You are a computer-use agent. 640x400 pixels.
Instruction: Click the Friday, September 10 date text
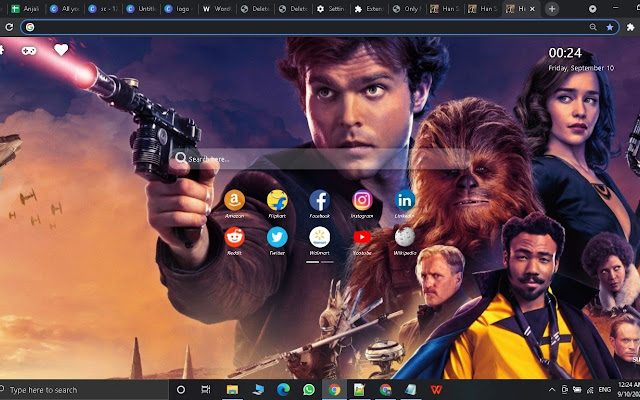click(581, 68)
